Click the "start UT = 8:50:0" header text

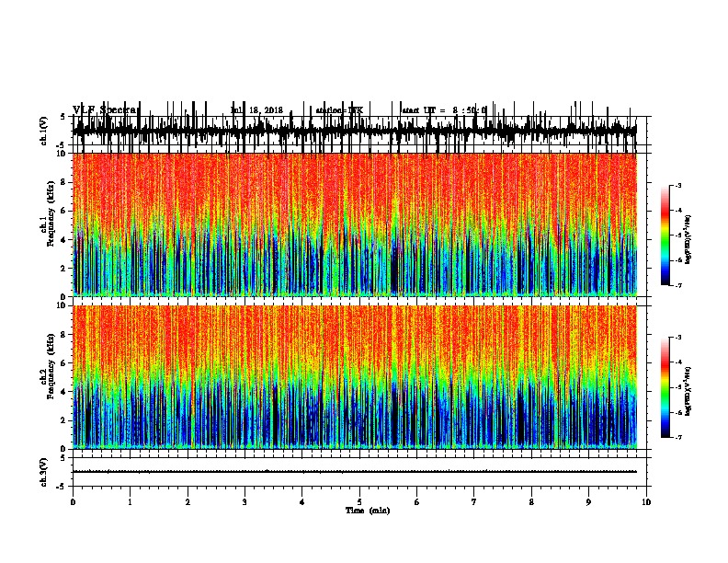point(444,110)
